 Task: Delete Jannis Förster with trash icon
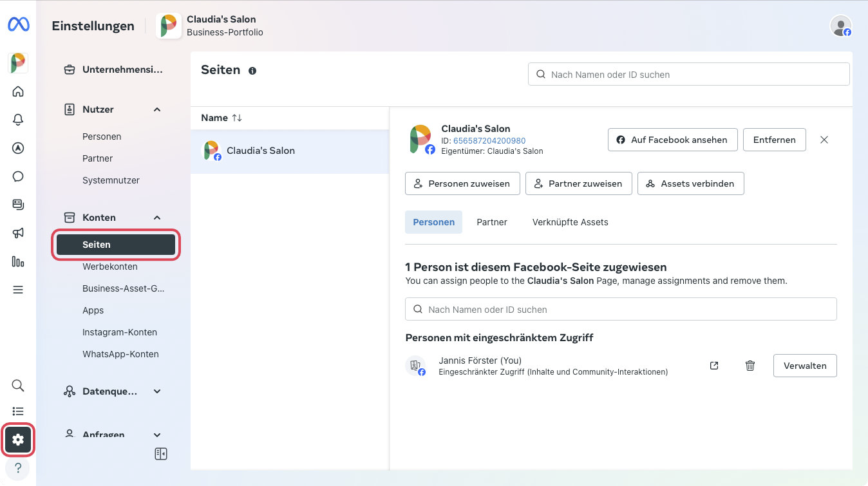tap(750, 366)
